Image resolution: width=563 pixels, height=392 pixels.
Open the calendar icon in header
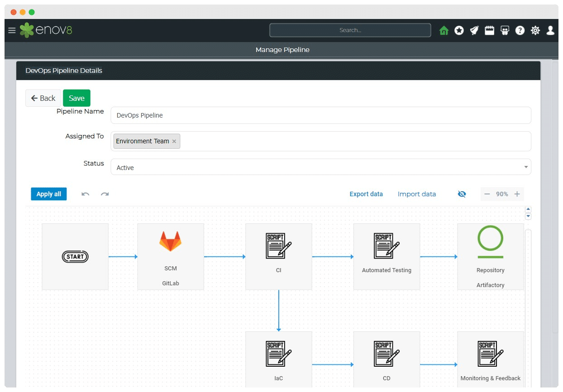[489, 30]
